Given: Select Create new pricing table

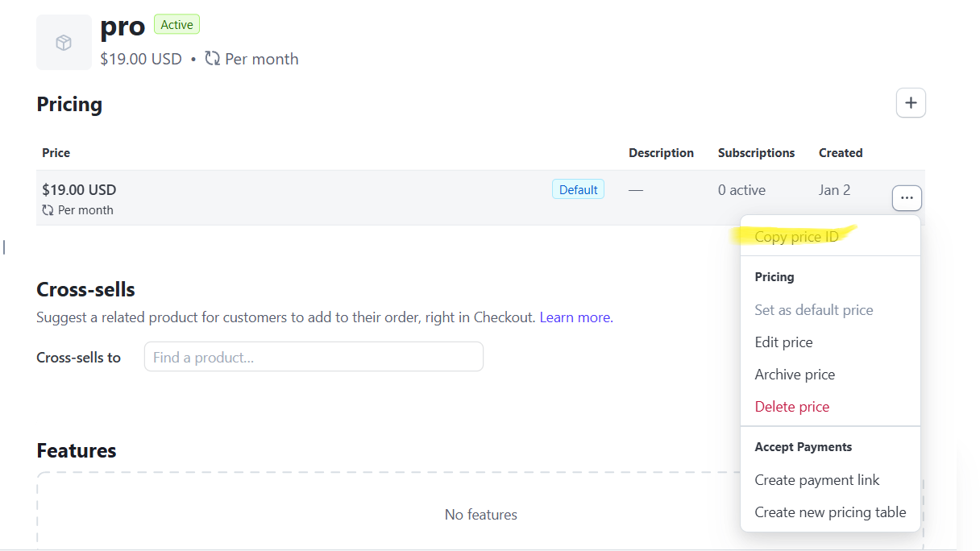Looking at the screenshot, I should click(830, 512).
